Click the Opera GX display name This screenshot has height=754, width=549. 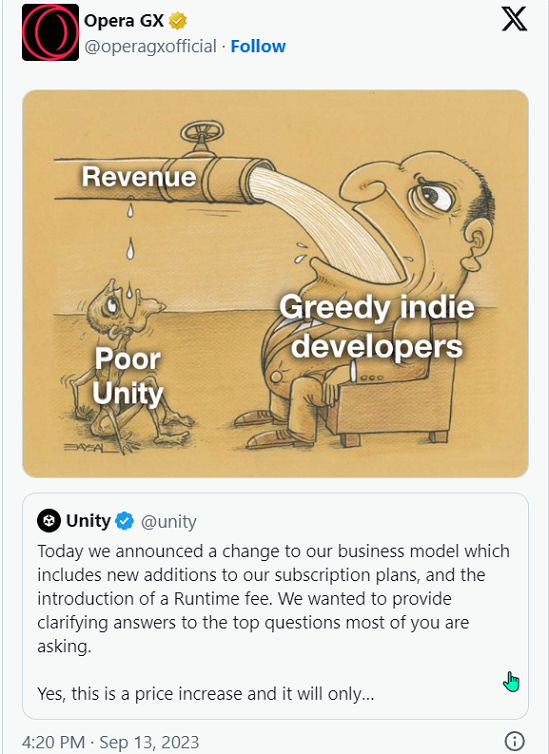(x=124, y=21)
